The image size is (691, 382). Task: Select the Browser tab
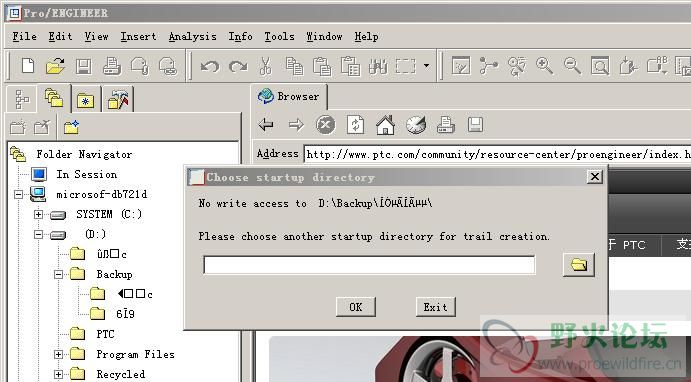290,96
